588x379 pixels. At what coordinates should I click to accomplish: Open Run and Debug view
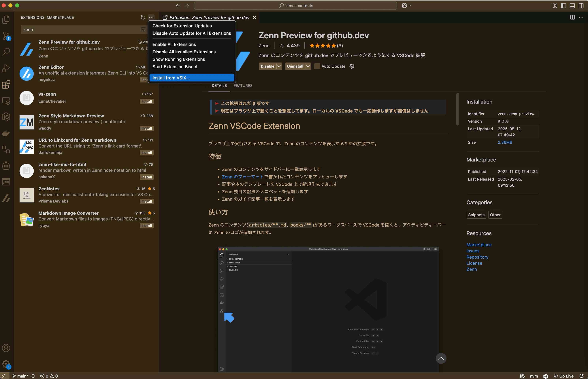pos(6,68)
